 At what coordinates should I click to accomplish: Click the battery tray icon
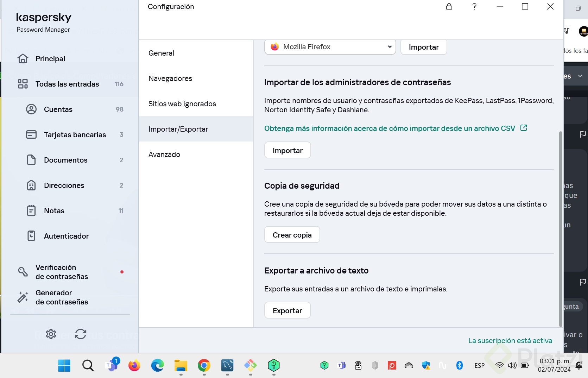525,365
